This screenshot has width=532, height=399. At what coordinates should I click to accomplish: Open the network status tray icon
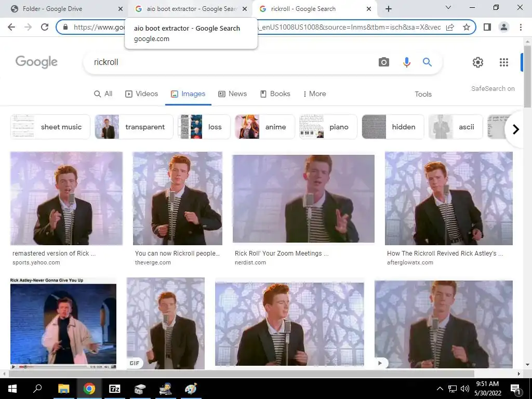tap(453, 389)
